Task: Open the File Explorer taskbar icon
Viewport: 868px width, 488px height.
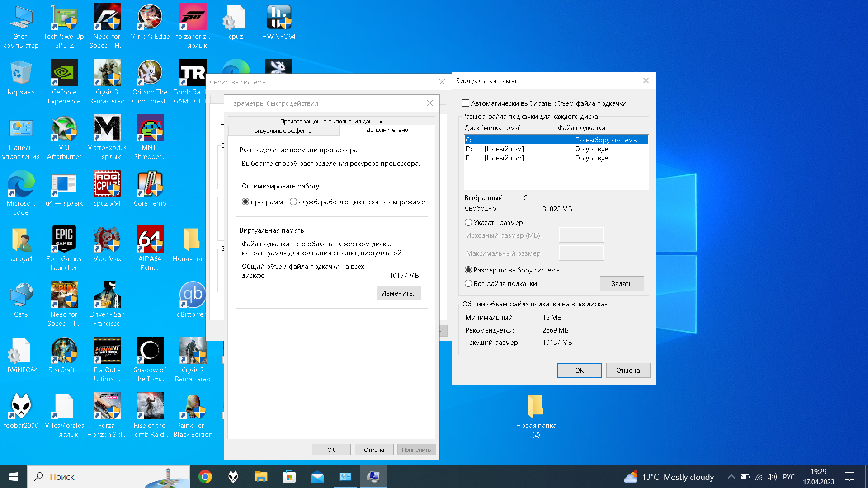Action: coord(261,477)
